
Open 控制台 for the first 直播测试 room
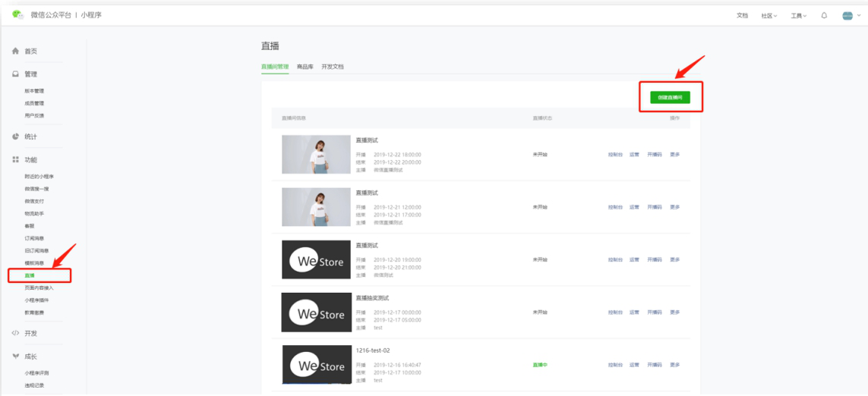pyautogui.click(x=615, y=154)
